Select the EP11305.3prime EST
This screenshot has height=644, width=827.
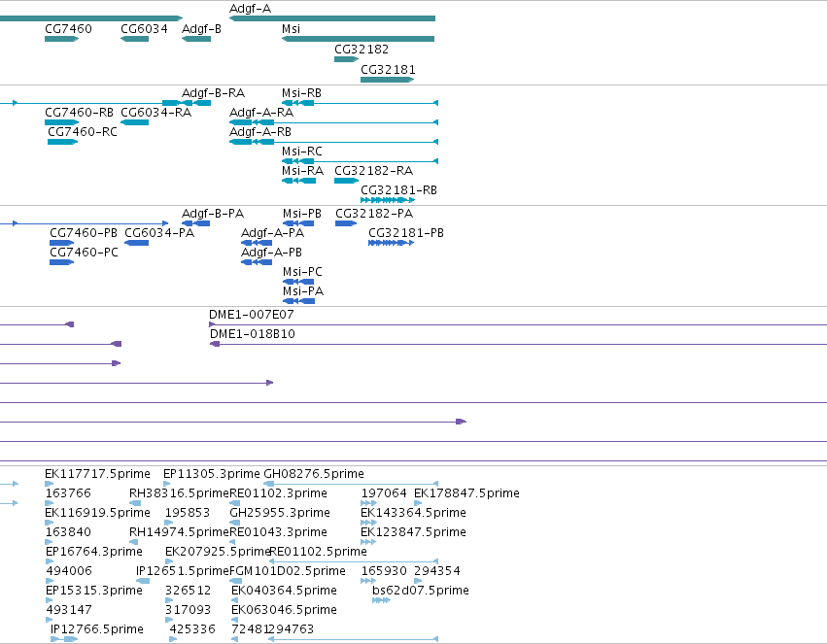coord(167,484)
